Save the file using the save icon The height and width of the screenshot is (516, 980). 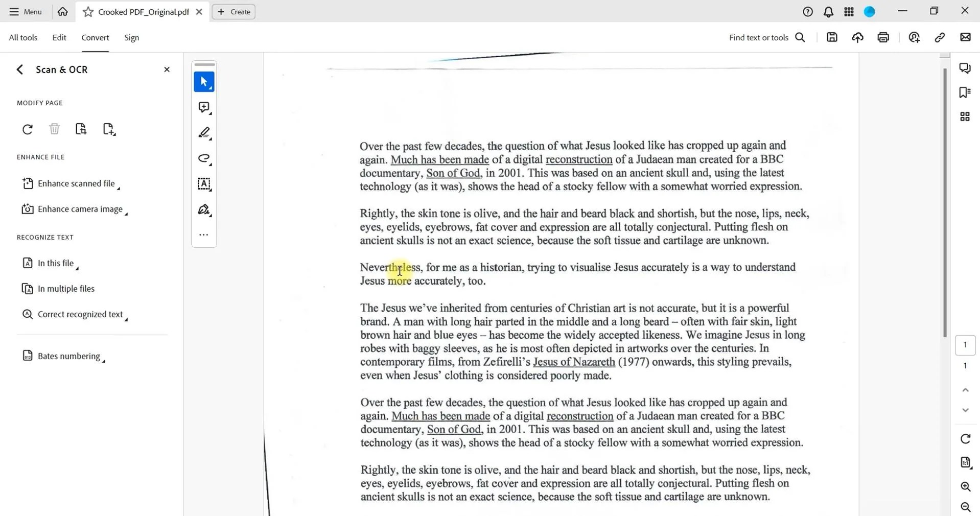pos(832,37)
